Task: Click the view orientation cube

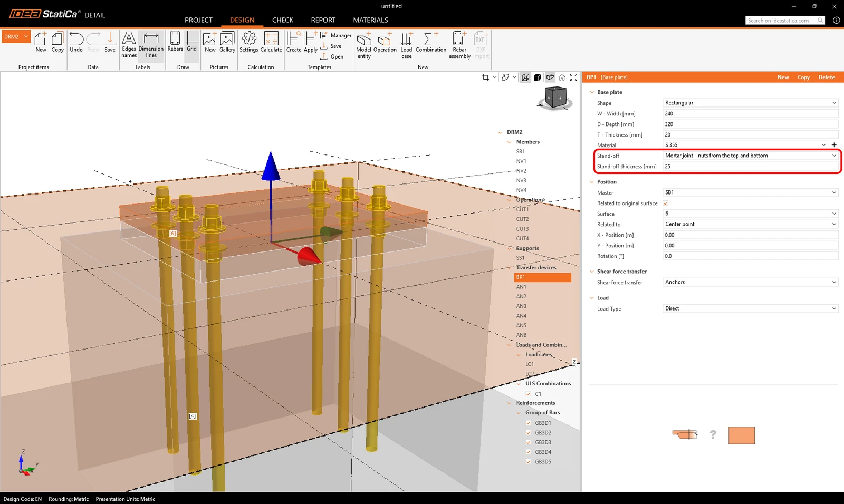Action: [555, 98]
